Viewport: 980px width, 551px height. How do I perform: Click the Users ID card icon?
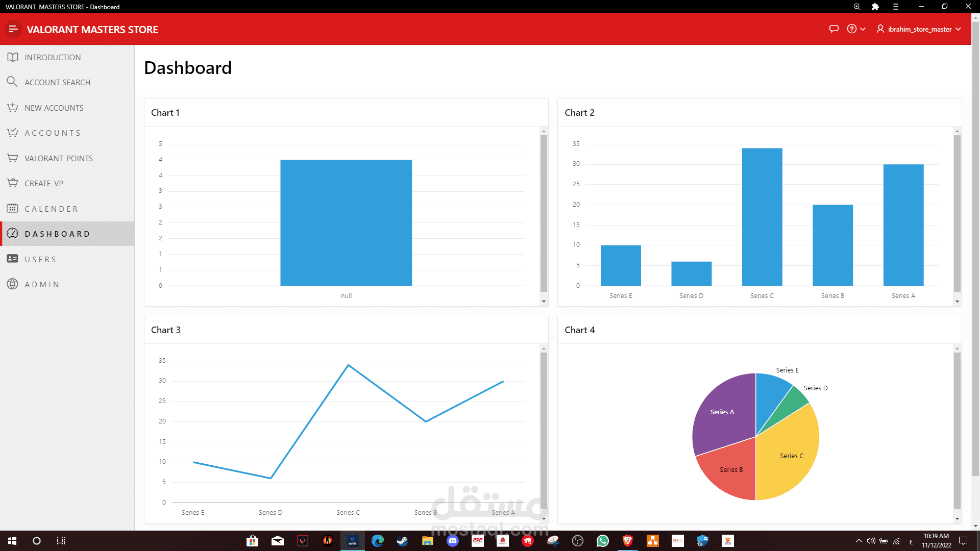(13, 259)
